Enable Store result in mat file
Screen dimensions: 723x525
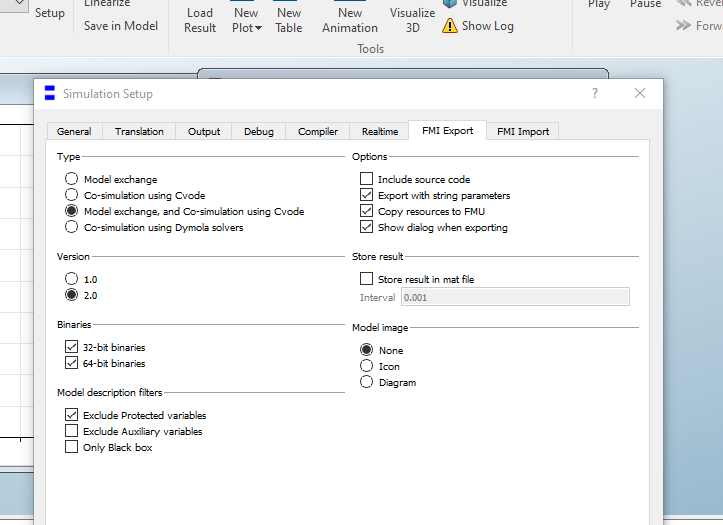(367, 279)
